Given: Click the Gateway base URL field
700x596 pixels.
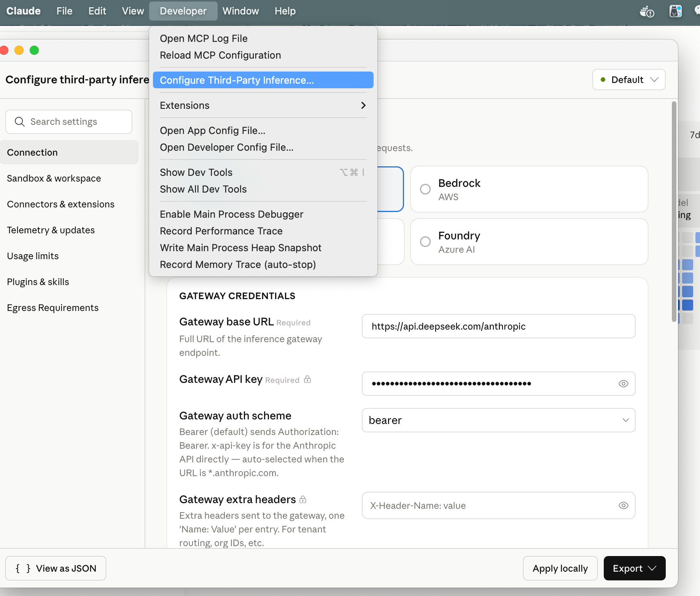Looking at the screenshot, I should (498, 326).
